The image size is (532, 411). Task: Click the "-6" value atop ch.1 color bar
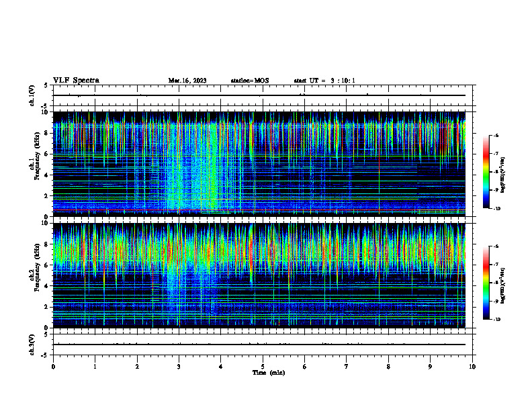tap(496, 136)
